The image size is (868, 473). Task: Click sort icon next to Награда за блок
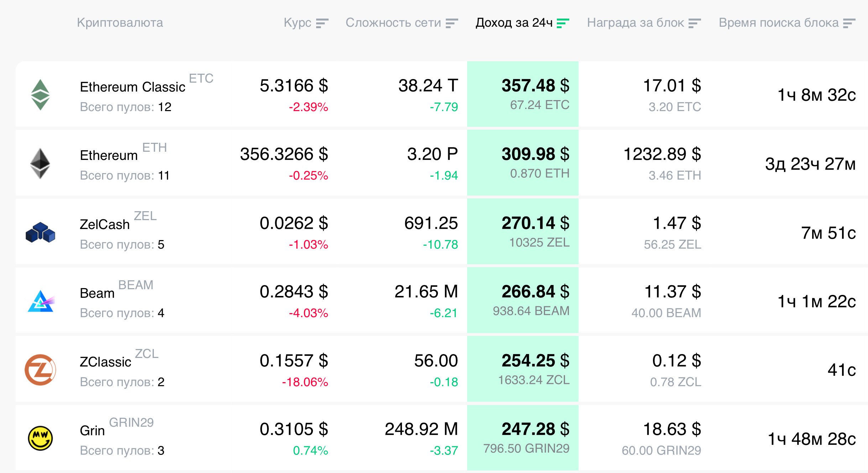695,23
